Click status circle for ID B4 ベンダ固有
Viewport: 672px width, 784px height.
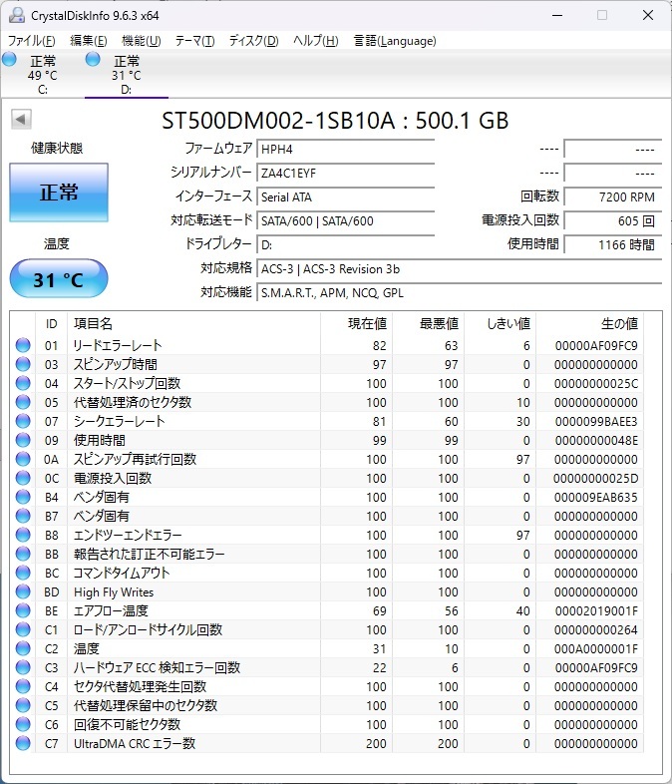click(x=23, y=497)
